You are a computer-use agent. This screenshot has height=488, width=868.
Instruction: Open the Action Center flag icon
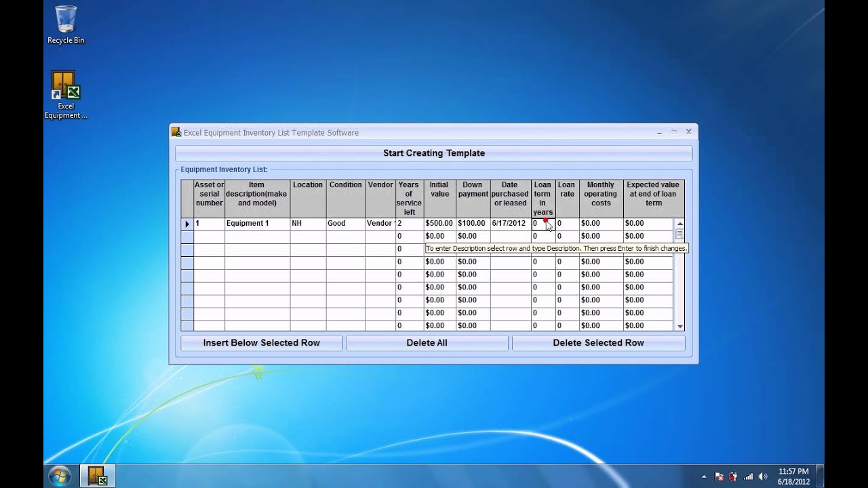pos(719,476)
